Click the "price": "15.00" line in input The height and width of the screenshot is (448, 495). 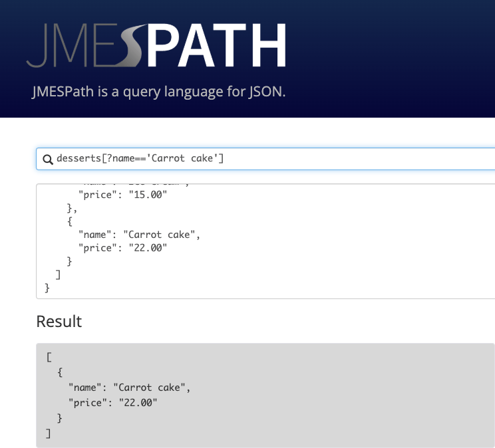pos(122,195)
